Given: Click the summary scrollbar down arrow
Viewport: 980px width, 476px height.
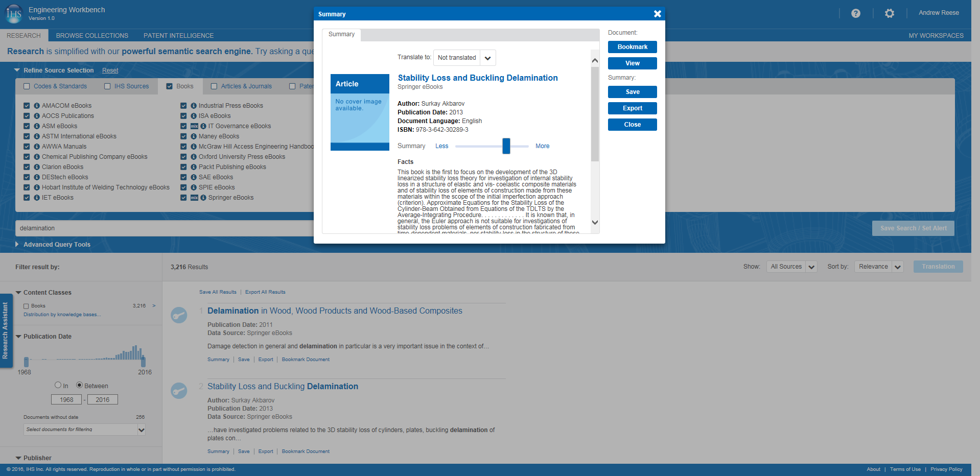Looking at the screenshot, I should [595, 222].
